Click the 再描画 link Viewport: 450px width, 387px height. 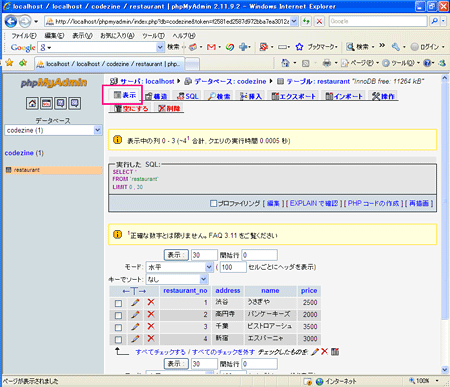coord(419,203)
